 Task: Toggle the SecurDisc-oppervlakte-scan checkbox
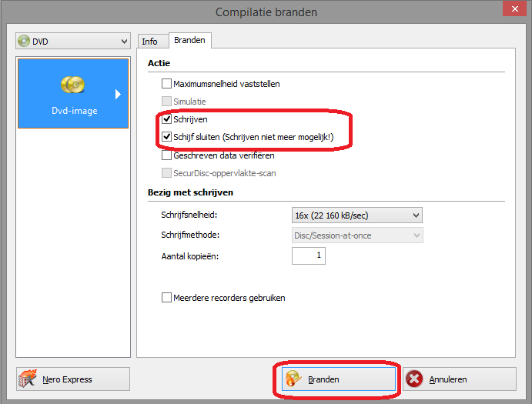166,172
